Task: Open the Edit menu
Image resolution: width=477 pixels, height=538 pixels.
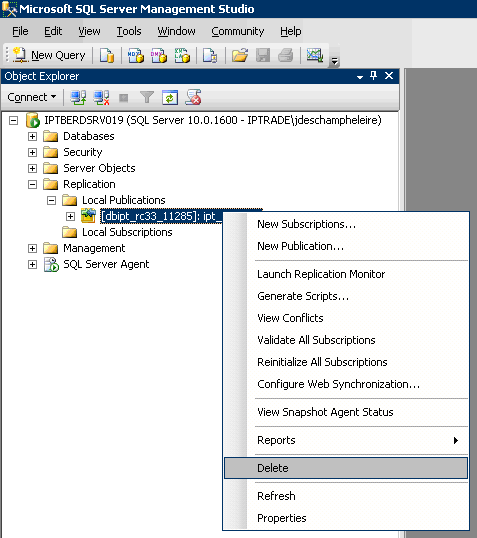Action: (53, 31)
